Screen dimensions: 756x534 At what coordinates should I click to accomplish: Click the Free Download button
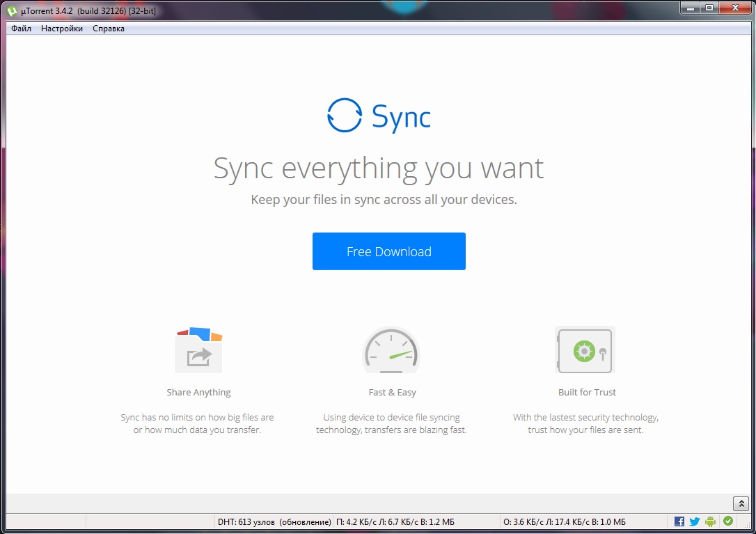tap(388, 251)
